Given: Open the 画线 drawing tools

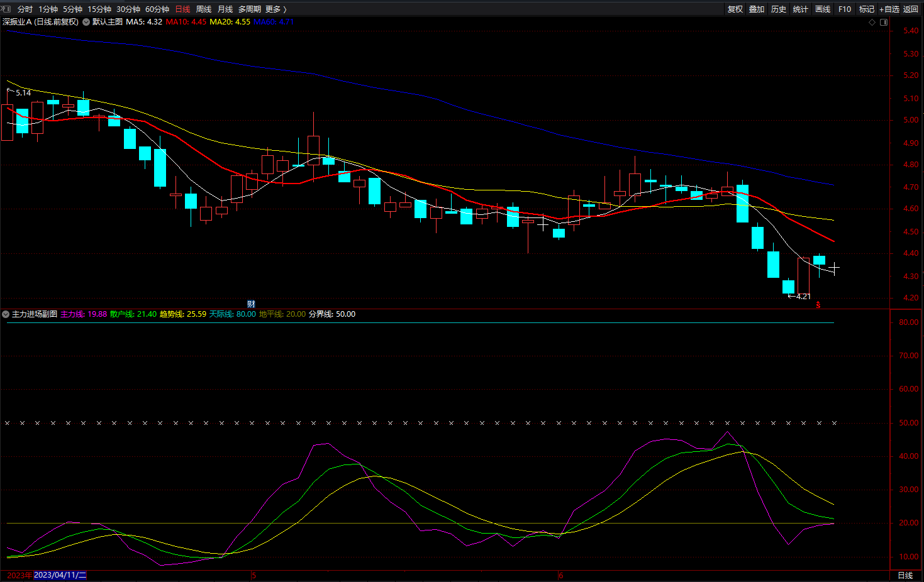Looking at the screenshot, I should pos(822,9).
